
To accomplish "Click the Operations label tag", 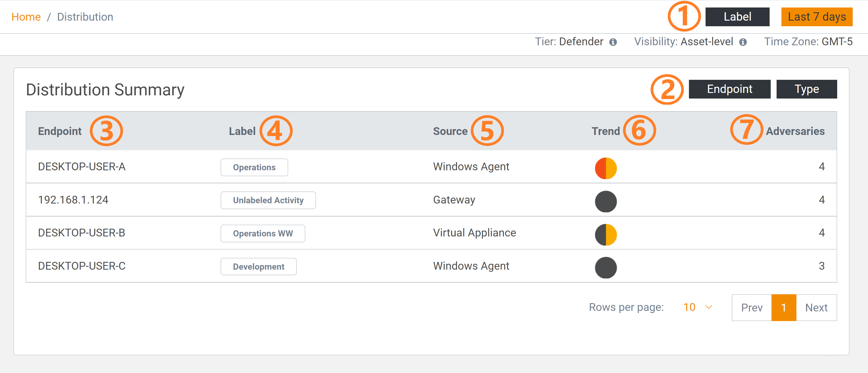I will 254,167.
